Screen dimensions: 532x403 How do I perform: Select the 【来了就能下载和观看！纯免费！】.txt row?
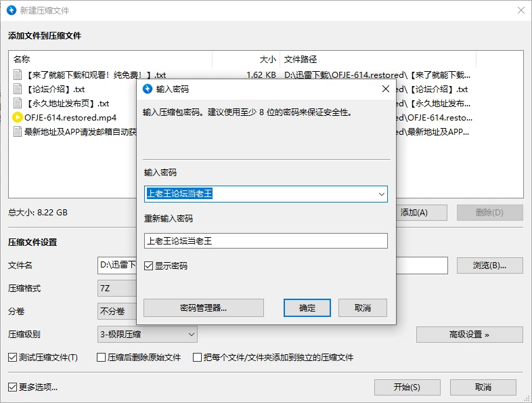[x=95, y=75]
